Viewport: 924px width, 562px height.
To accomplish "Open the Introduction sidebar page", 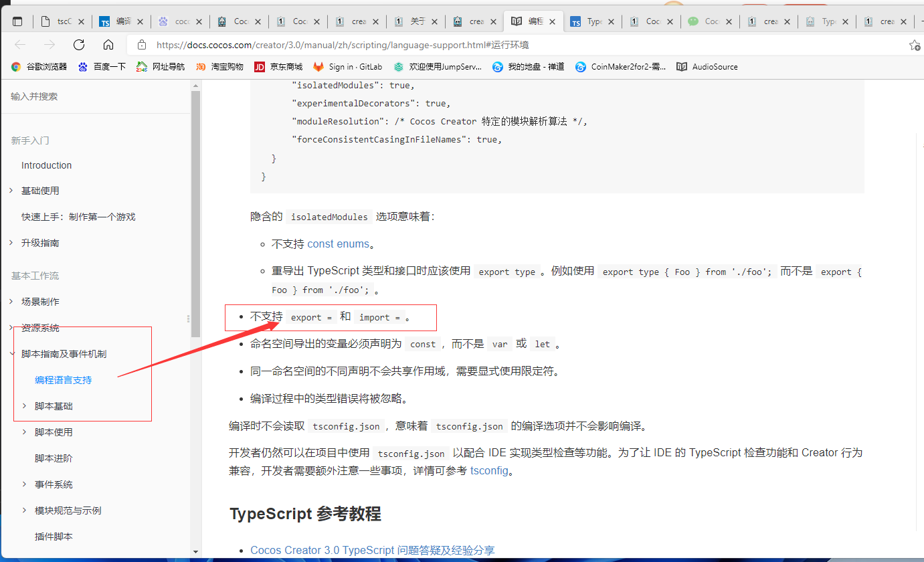I will [x=46, y=165].
